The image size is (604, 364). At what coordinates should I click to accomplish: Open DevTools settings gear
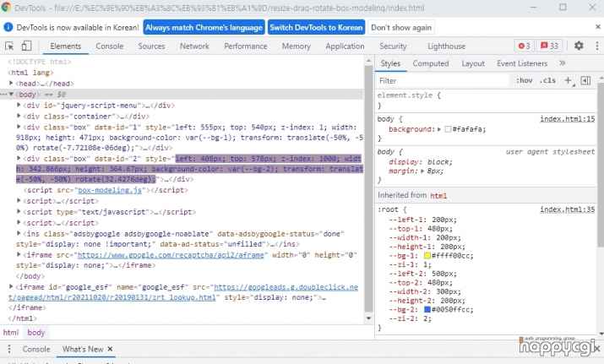coord(579,46)
